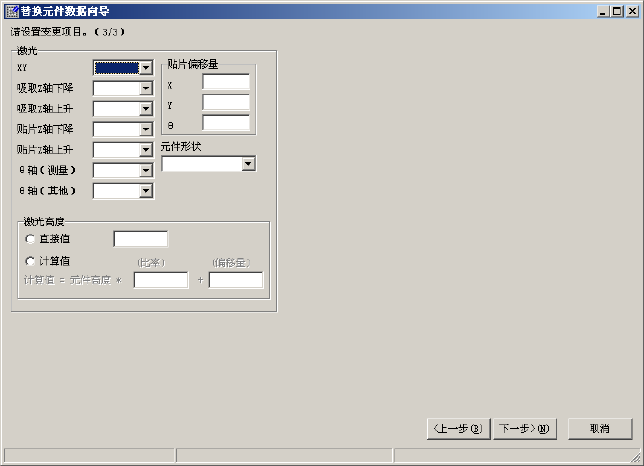This screenshot has height=466, width=644.
Task: Cancel the wizard with 取消
Action: 600,429
